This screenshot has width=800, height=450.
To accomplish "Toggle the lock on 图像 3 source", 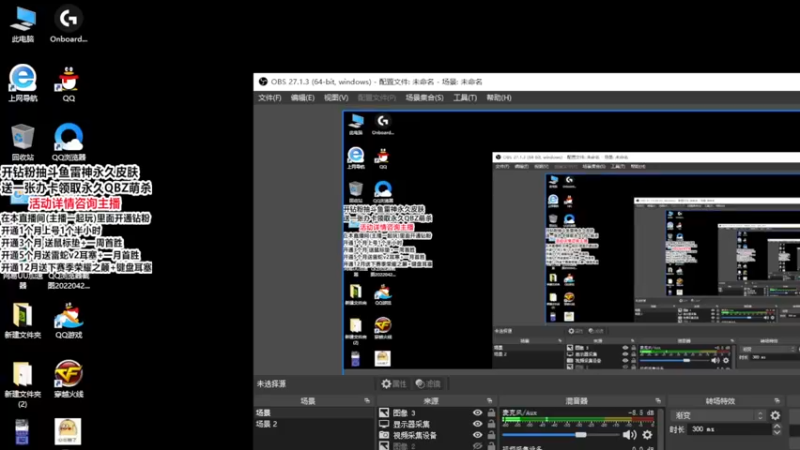I will (491, 412).
